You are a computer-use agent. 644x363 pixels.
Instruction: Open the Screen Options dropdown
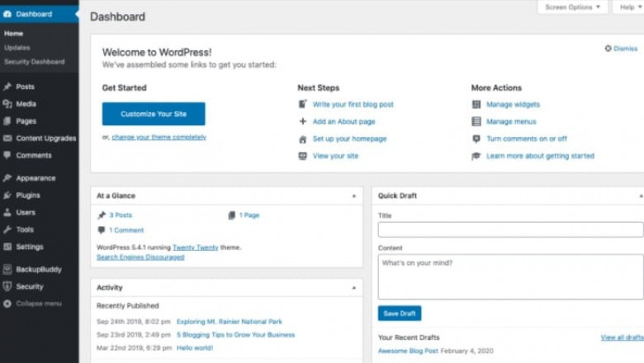pyautogui.click(x=573, y=7)
